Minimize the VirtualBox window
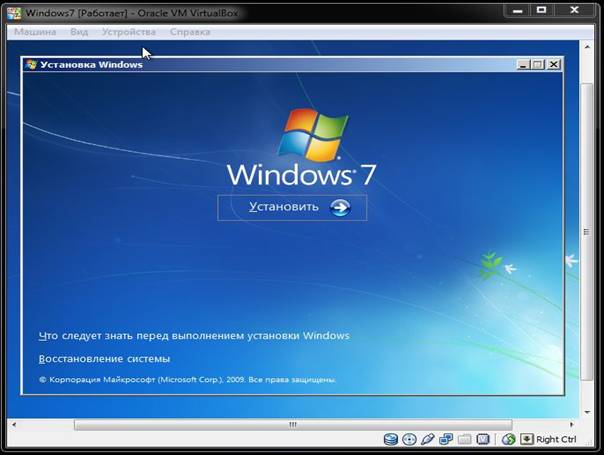This screenshot has width=604, height=455. coord(518,10)
